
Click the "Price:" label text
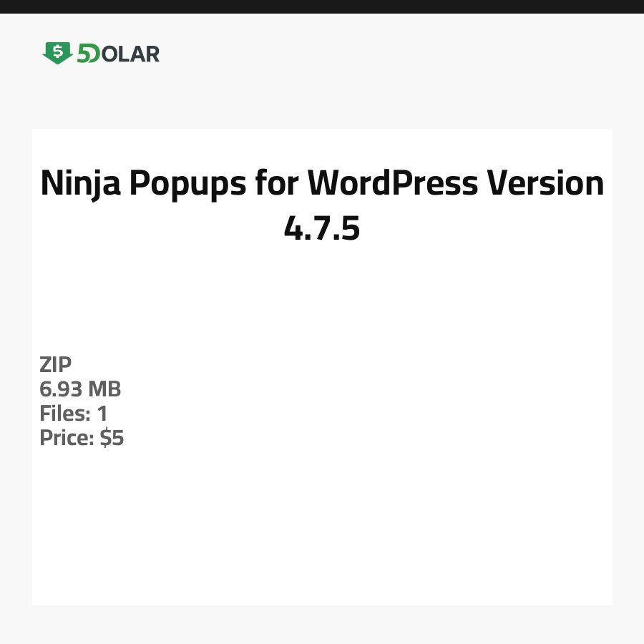(67, 438)
